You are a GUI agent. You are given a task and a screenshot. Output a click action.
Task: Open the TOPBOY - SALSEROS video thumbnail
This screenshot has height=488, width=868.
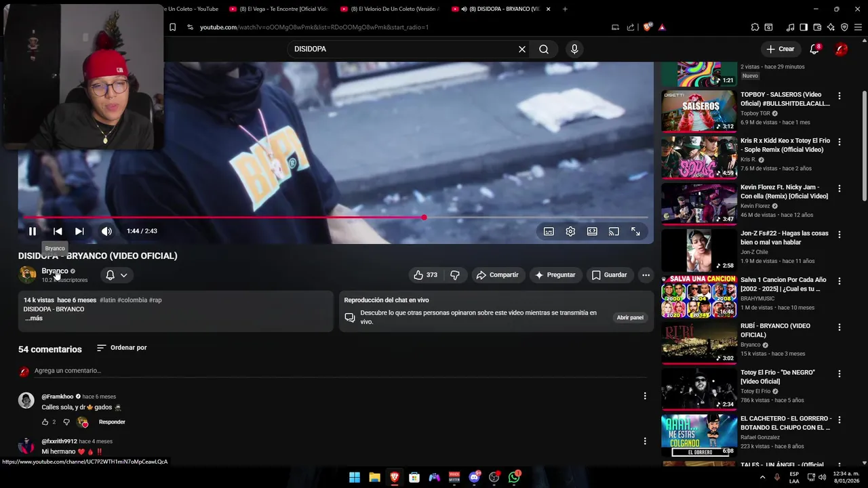pos(699,111)
